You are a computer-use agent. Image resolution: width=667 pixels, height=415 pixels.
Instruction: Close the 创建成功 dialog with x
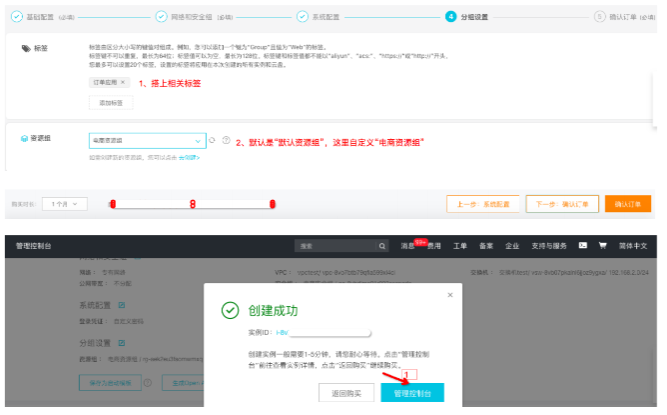coord(450,295)
